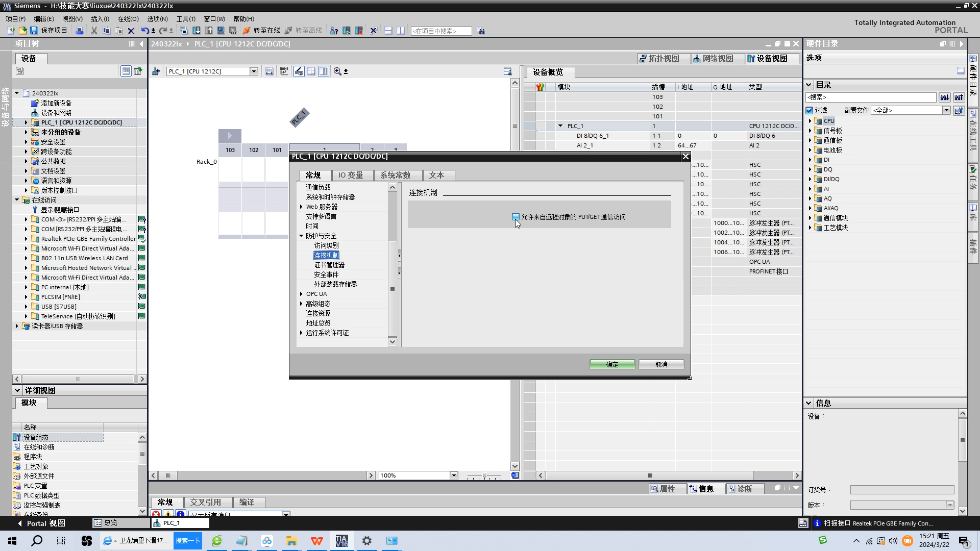Open the PLC_1 [CPU 1212C] device dropdown
This screenshot has height=551, width=980.
pos(254,71)
